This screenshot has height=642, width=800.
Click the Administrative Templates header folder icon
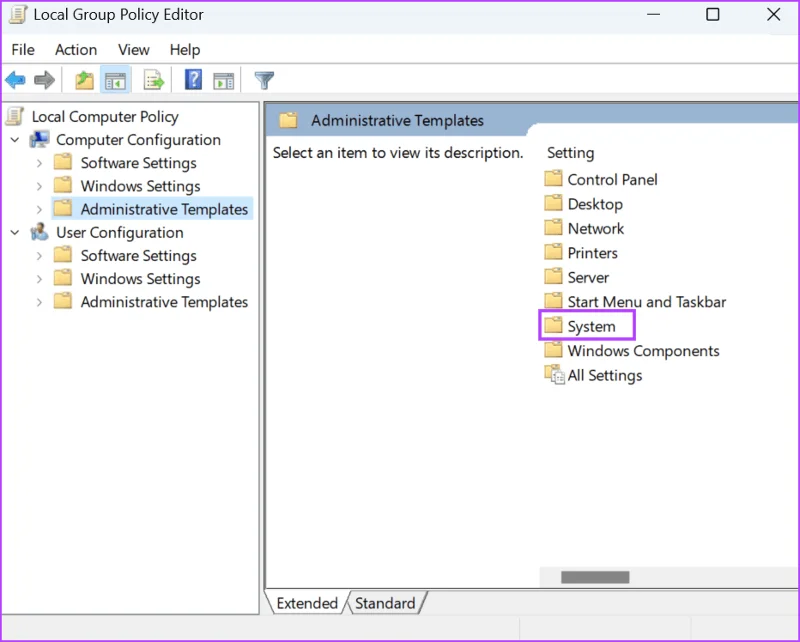pyautogui.click(x=288, y=120)
